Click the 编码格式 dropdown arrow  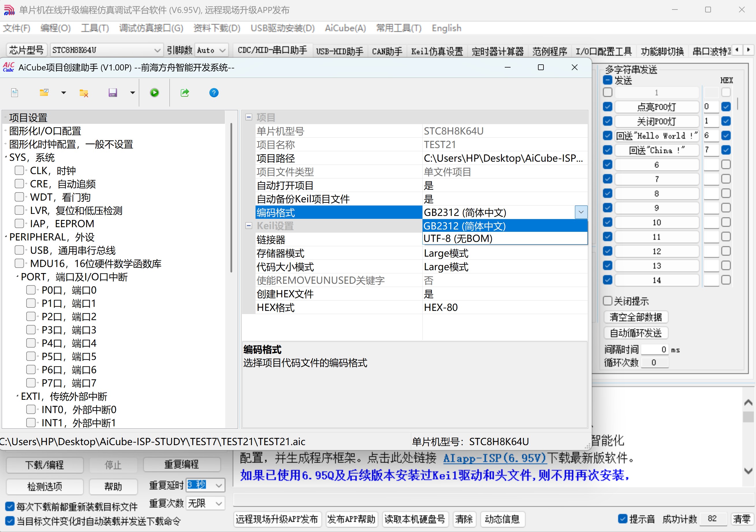(581, 212)
